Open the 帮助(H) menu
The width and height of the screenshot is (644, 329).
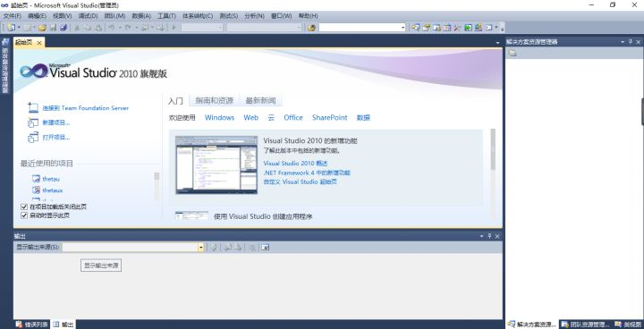[308, 16]
